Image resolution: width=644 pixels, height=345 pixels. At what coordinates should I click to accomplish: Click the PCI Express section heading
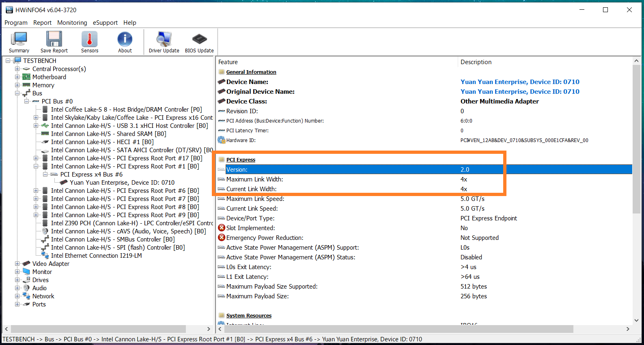click(241, 160)
